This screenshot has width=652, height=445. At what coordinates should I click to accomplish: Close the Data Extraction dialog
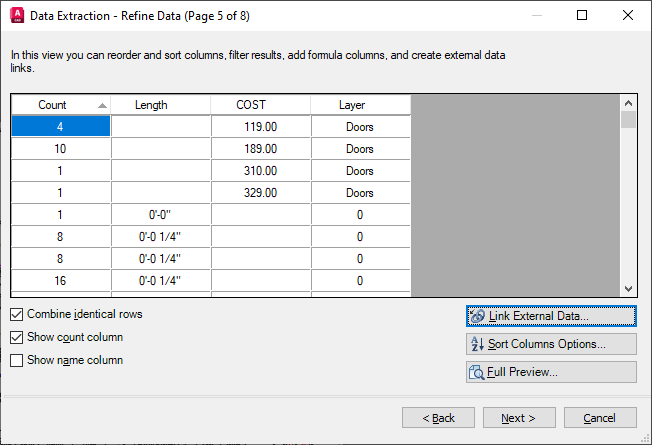click(x=628, y=15)
